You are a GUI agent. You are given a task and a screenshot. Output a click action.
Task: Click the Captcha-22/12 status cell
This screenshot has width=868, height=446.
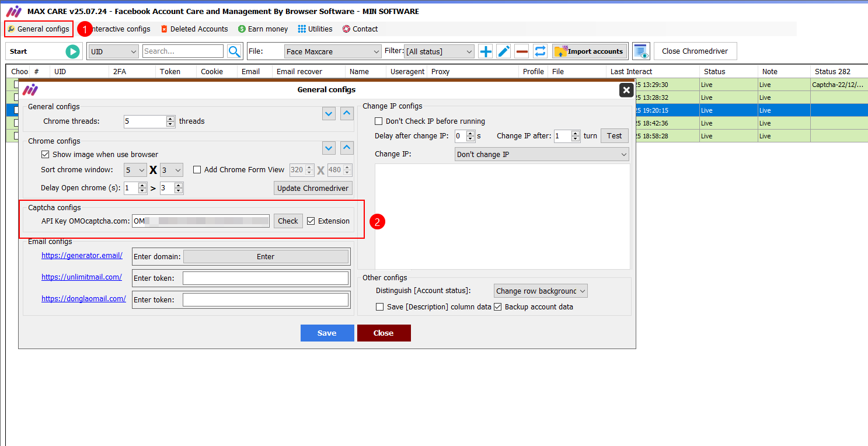point(839,85)
